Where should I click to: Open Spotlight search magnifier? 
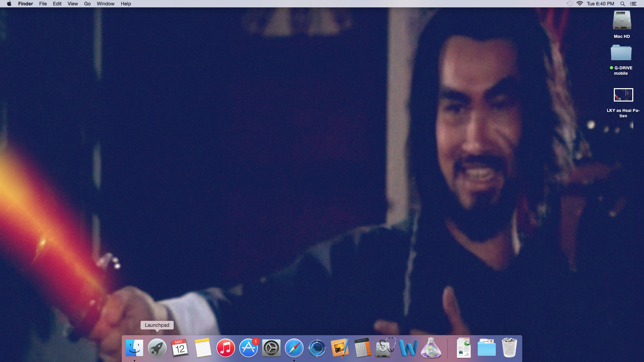(623, 4)
